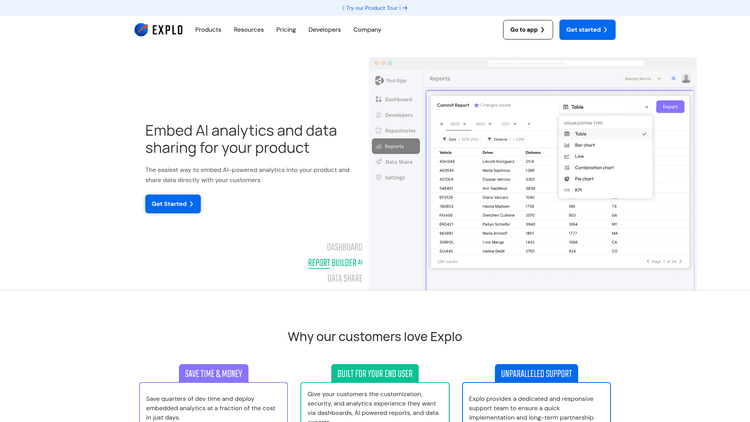The image size is (750, 422).
Task: Open the Kwame Morris user dropdown
Action: click(643, 78)
